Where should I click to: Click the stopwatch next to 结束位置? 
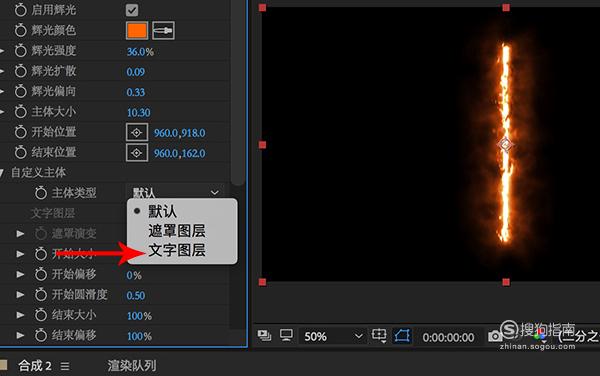click(x=21, y=152)
